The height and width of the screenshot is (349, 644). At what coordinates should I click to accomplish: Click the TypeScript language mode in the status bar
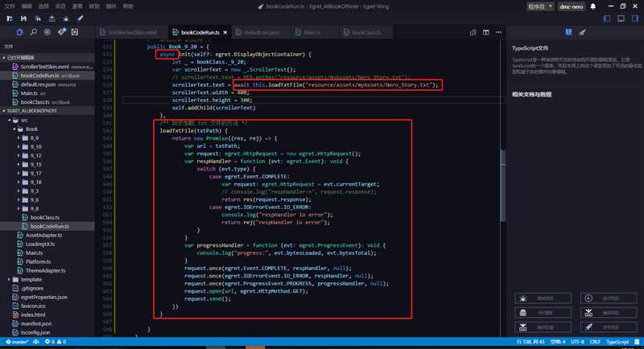[617, 342]
